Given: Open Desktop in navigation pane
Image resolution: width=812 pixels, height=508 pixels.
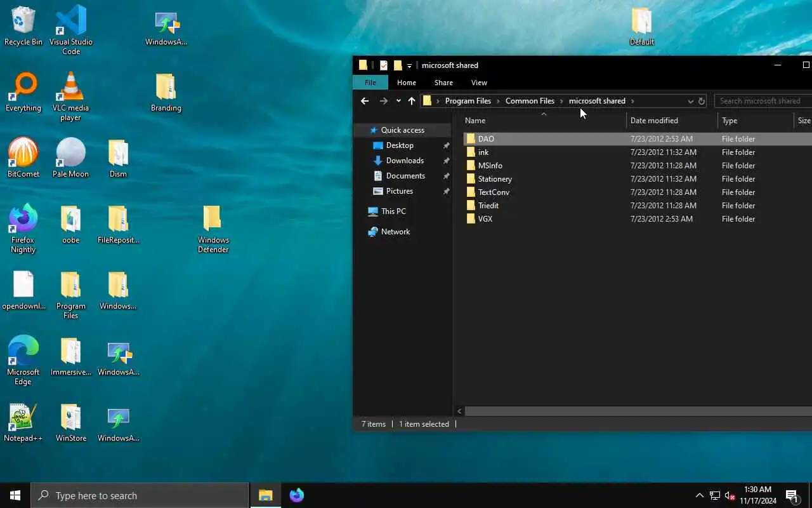Looking at the screenshot, I should (400, 145).
